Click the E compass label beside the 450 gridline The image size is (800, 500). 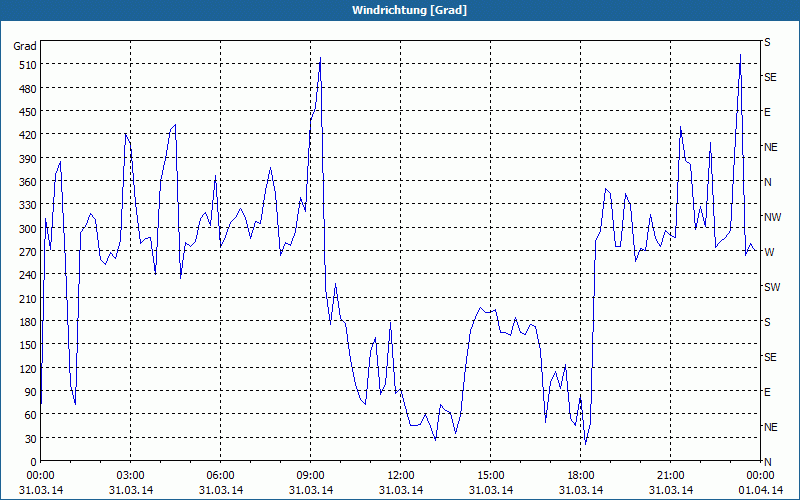767,112
